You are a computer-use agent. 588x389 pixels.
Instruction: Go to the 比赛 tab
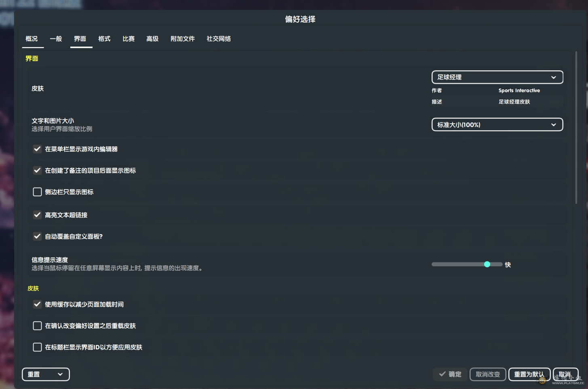129,39
